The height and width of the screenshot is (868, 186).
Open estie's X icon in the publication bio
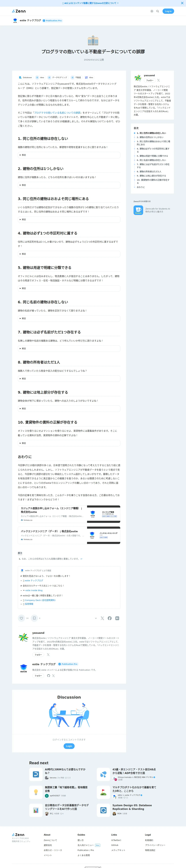click(x=53, y=676)
